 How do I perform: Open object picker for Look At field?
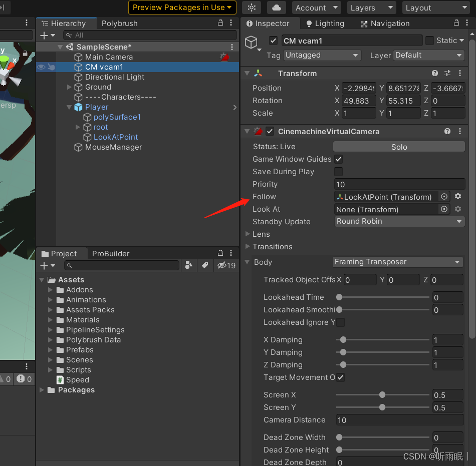pyautogui.click(x=444, y=209)
